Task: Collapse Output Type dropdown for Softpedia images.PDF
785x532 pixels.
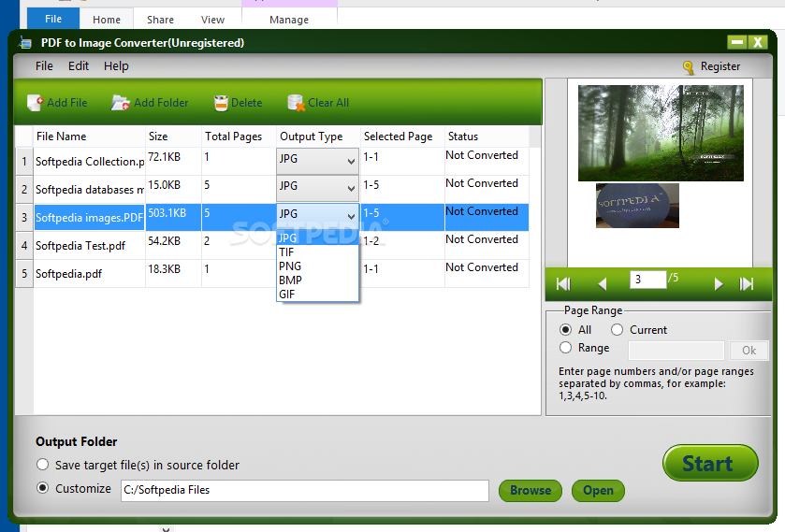Action: [317, 216]
